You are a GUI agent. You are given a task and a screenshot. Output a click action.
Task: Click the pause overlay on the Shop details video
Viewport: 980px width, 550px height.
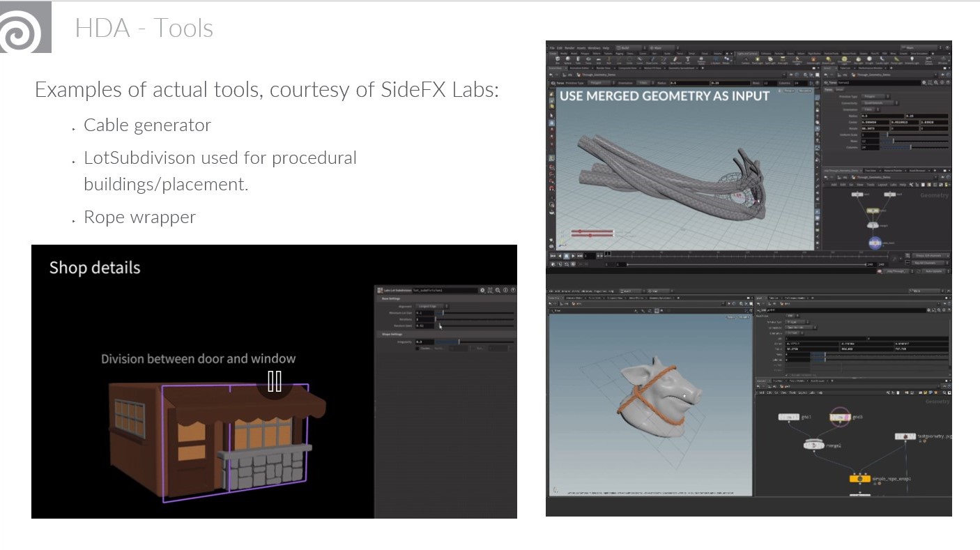click(x=275, y=381)
